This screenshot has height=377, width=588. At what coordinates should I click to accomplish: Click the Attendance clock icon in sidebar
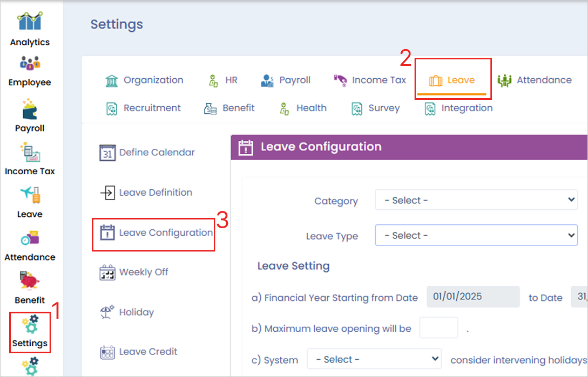click(x=30, y=238)
